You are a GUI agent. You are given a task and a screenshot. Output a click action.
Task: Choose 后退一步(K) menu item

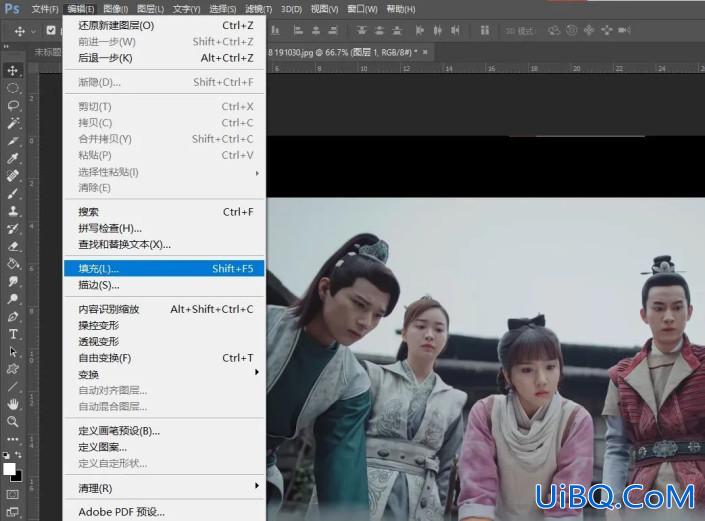pyautogui.click(x=164, y=58)
